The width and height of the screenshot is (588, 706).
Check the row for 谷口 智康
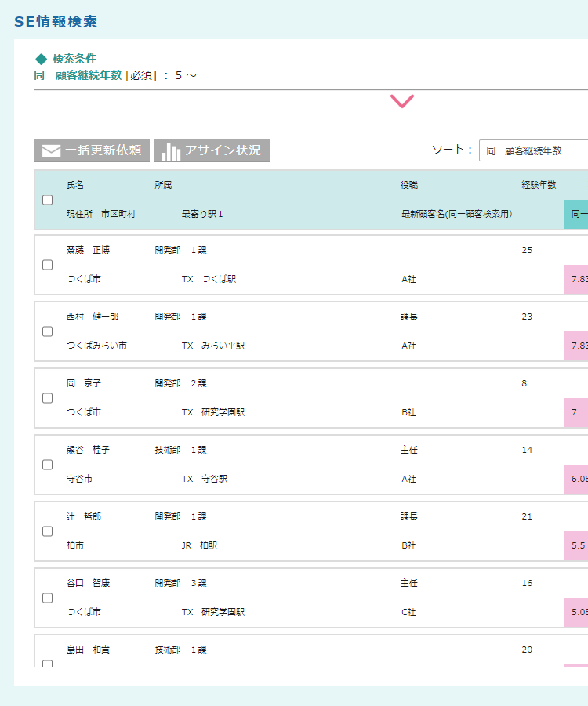coord(48,598)
